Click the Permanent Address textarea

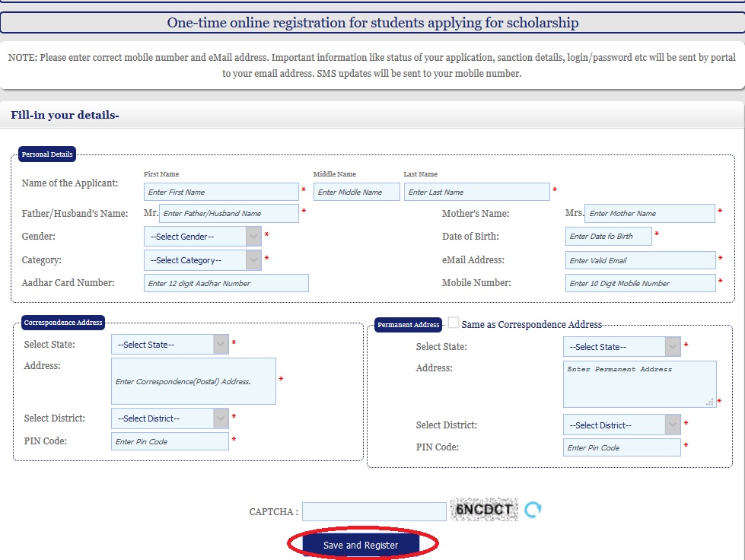coord(639,384)
